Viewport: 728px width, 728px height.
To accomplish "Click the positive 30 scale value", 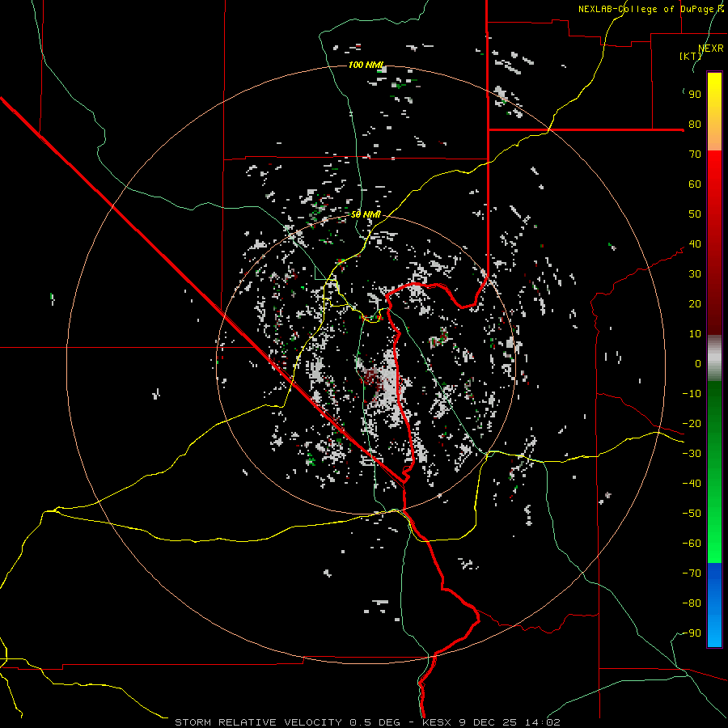I will point(695,274).
